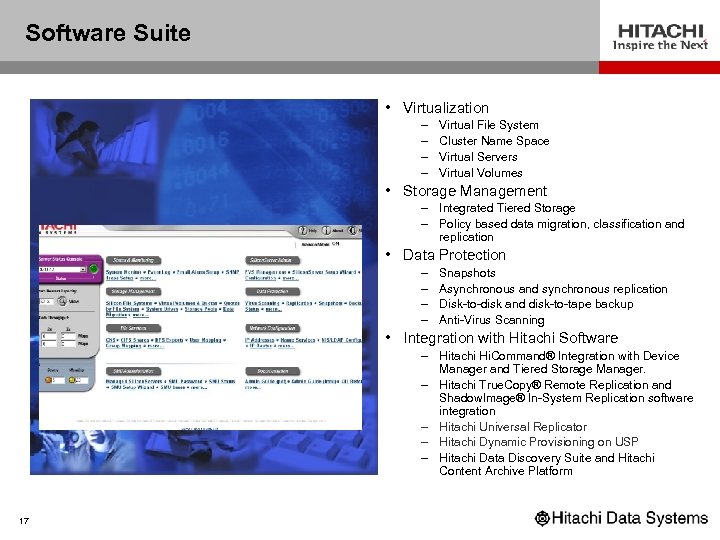Open the Group Mapping link
The height and width of the screenshot is (540, 720).
(x=122, y=346)
